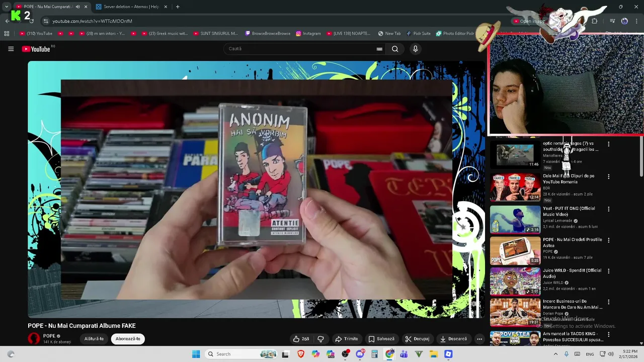Open the YouTube guide hamburger menu

[11, 49]
